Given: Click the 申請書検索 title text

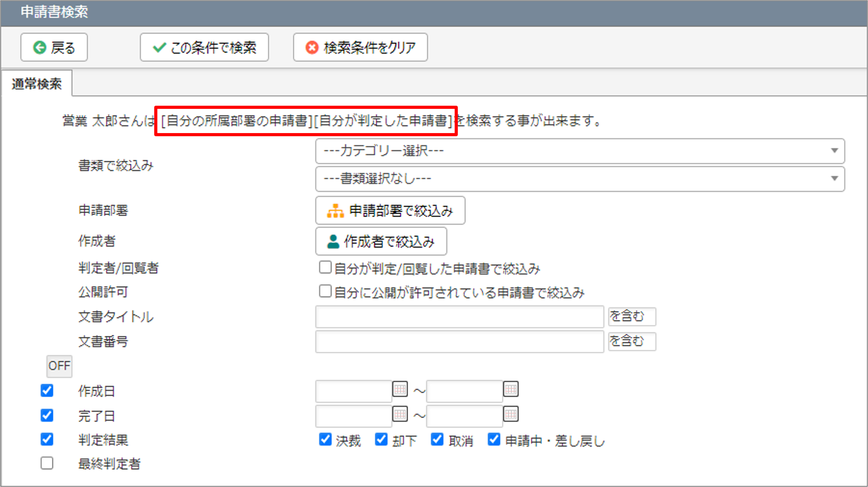Looking at the screenshot, I should point(54,12).
